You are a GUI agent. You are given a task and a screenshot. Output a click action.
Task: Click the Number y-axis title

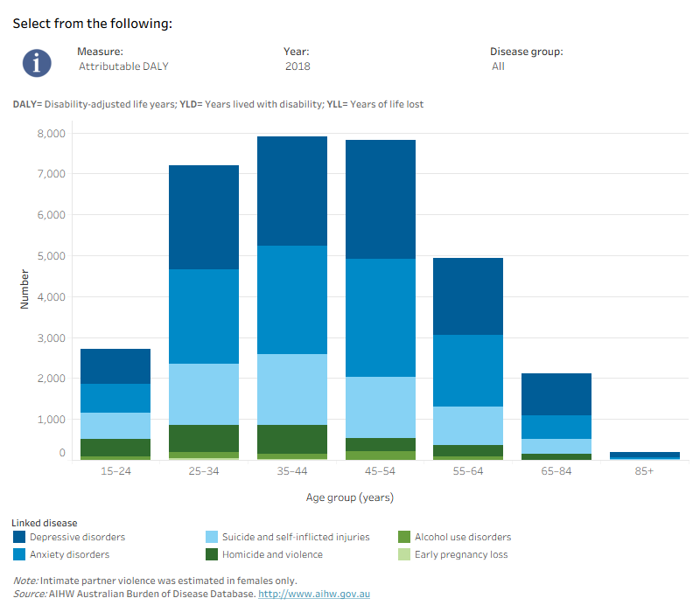(24, 289)
